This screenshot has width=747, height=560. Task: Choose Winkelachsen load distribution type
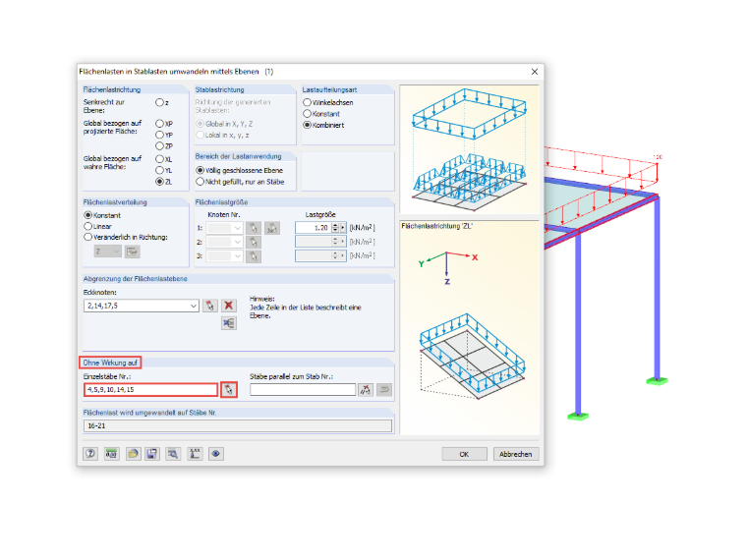click(x=308, y=102)
